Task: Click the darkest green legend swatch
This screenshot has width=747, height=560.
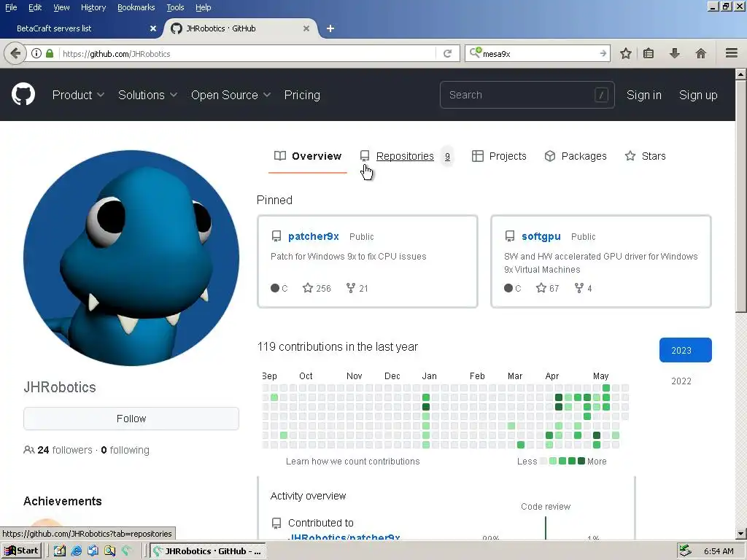Action: coord(581,461)
